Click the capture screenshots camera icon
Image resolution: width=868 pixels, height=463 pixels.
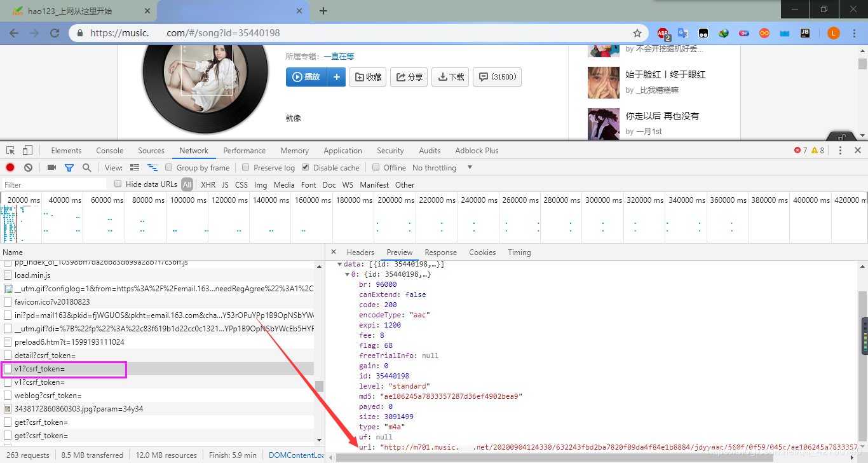[x=52, y=167]
